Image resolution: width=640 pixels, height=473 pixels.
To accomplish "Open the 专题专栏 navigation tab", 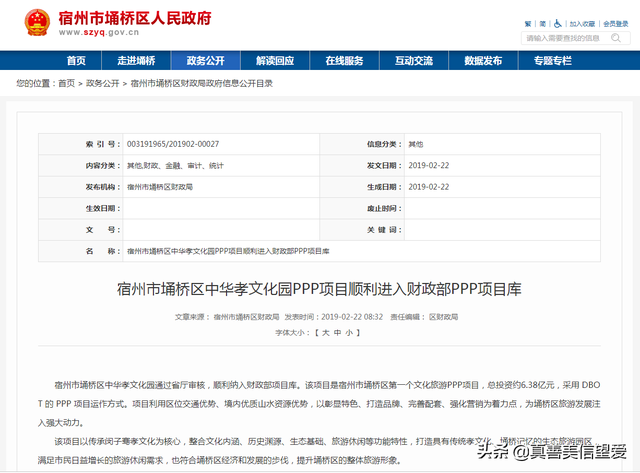I will tap(553, 61).
